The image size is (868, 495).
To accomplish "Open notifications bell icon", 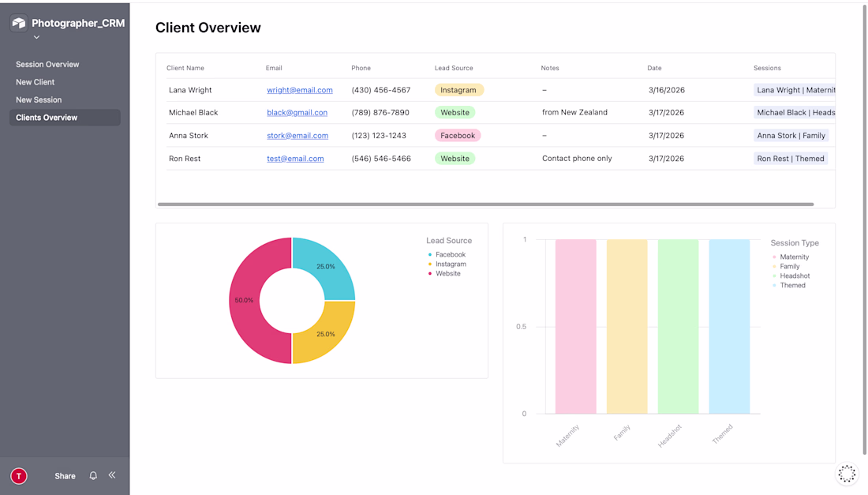I will [93, 475].
